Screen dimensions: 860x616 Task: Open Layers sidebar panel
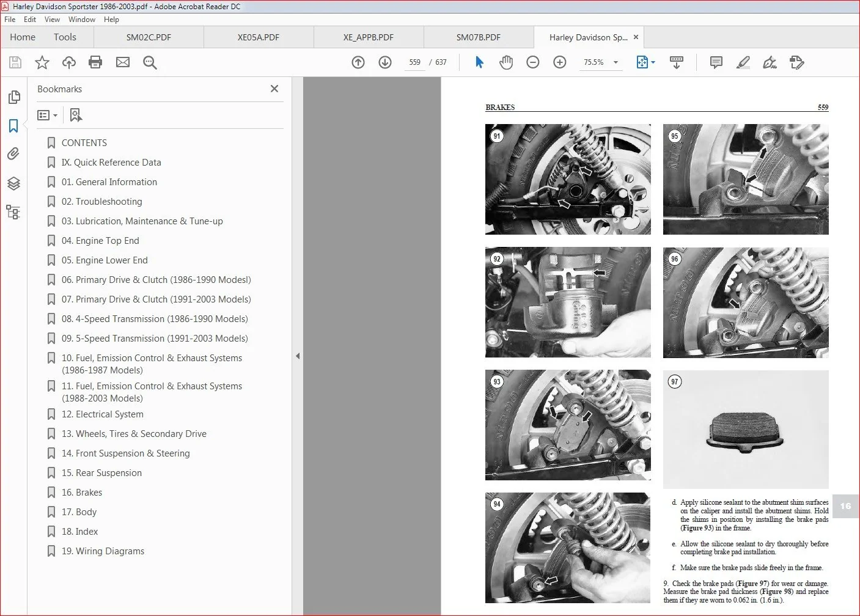point(13,183)
